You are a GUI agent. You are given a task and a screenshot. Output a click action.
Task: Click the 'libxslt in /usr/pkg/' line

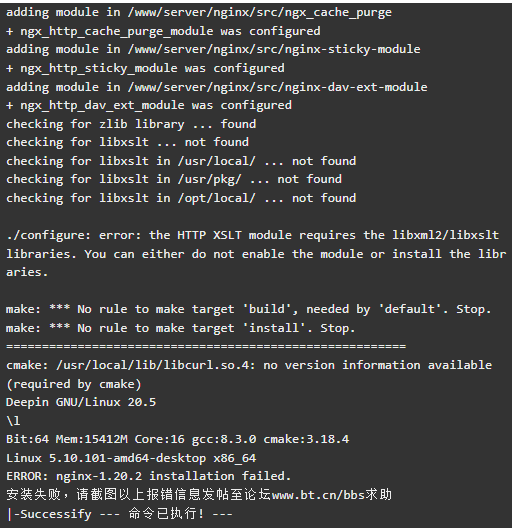click(x=174, y=179)
